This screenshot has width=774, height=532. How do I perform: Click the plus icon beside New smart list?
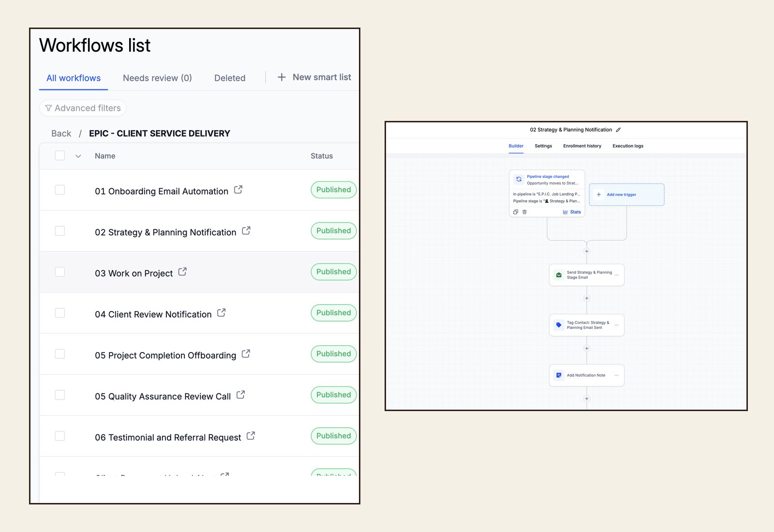point(282,77)
